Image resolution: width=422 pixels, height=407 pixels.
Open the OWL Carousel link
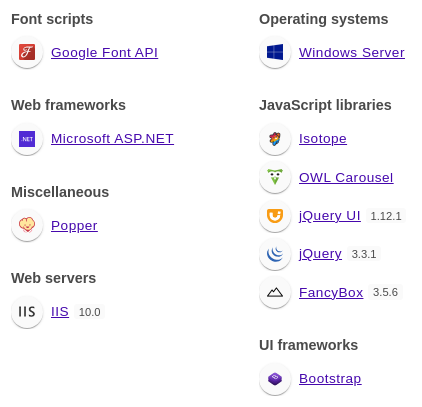[x=346, y=178]
